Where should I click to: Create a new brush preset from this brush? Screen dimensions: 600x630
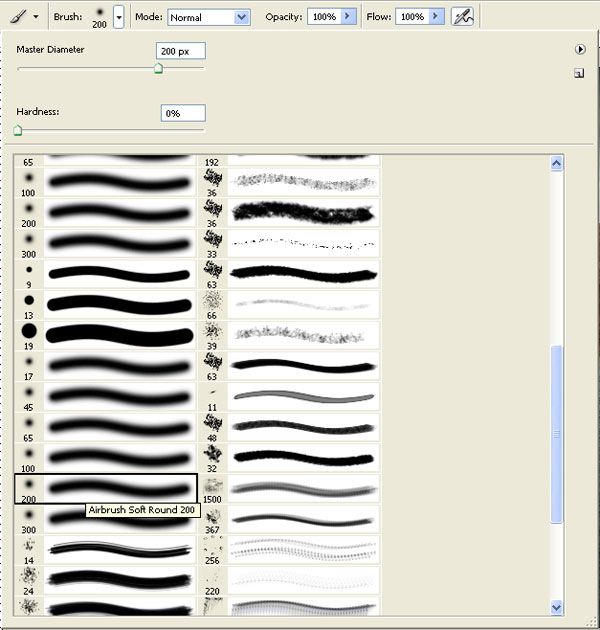[x=579, y=73]
